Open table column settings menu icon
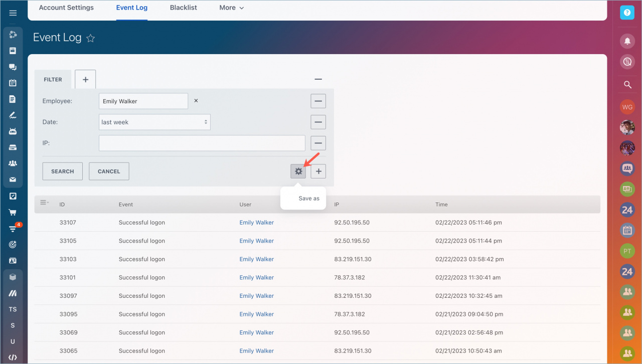 pos(44,202)
